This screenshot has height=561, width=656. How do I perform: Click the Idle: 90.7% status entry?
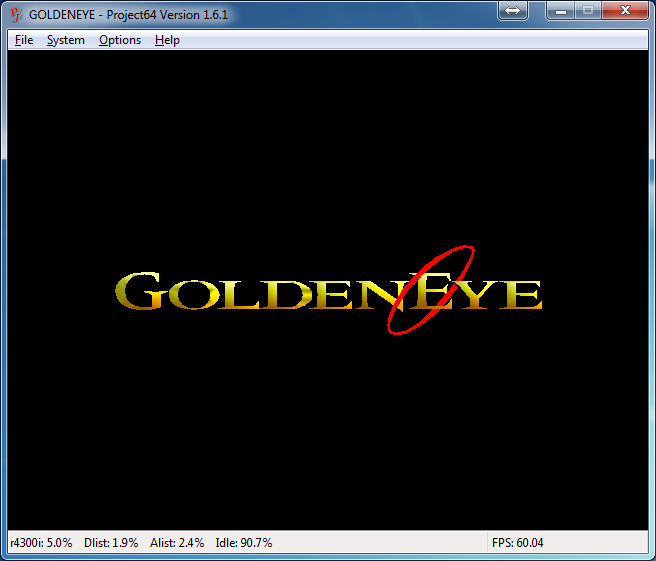[244, 543]
